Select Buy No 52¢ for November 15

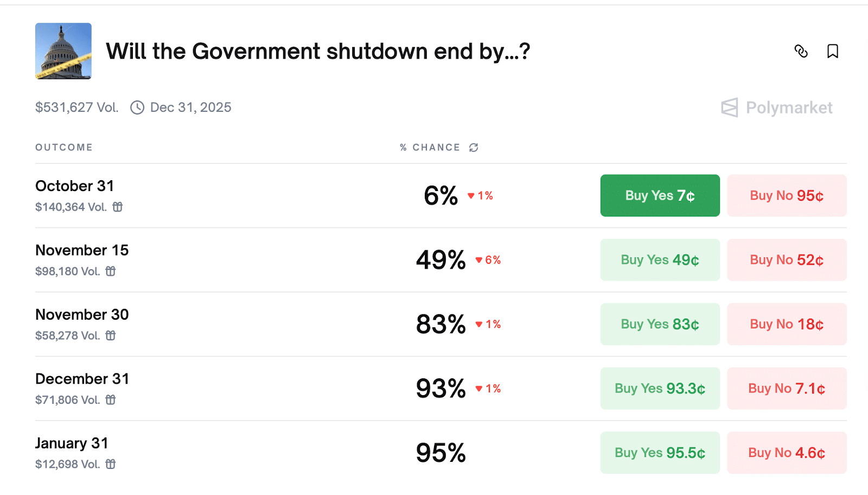(x=787, y=259)
